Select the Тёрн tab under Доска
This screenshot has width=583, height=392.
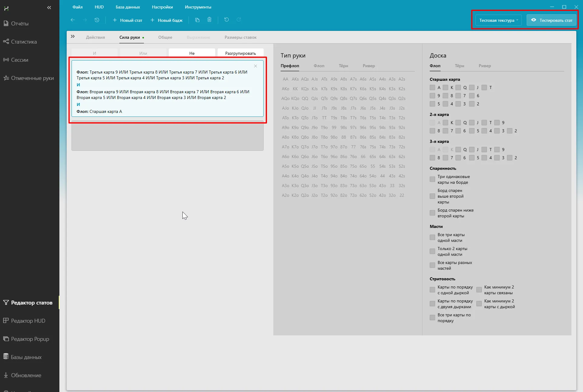[x=459, y=66]
